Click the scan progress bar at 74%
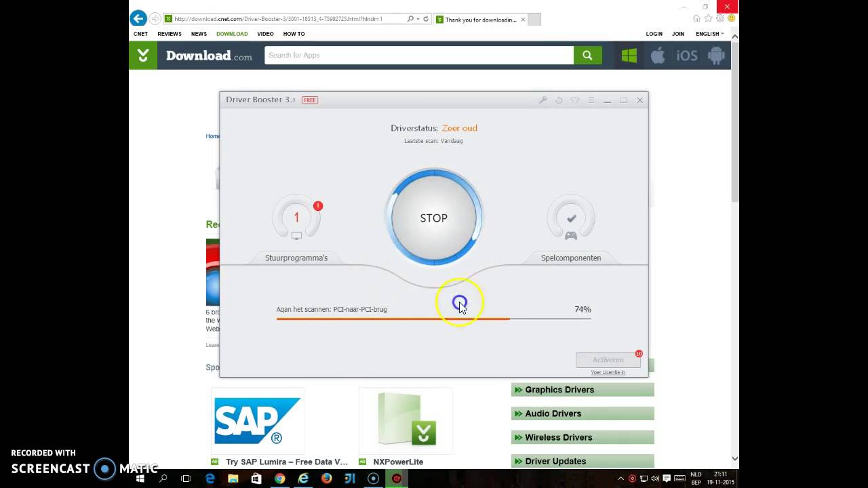Screen dimensions: 868x488 pyautogui.click(x=434, y=319)
